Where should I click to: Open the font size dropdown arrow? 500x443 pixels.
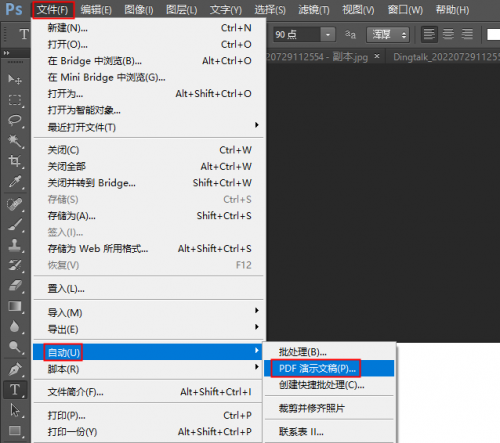pos(328,34)
